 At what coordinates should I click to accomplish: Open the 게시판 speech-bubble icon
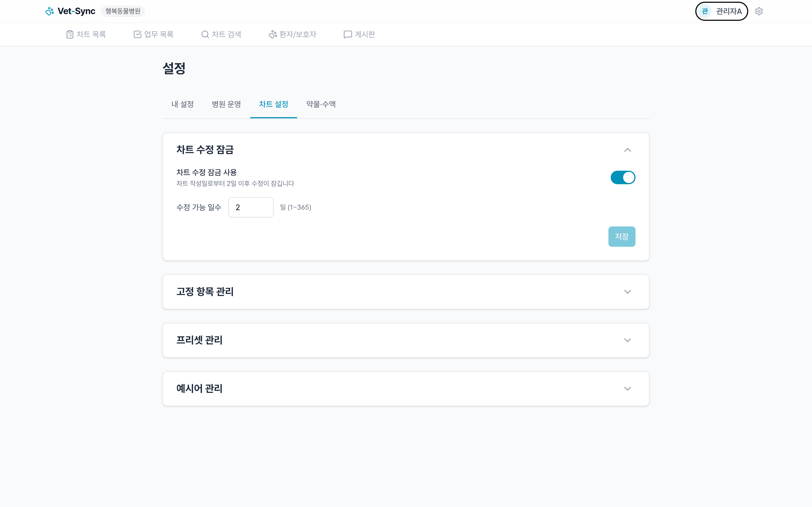pyautogui.click(x=347, y=34)
